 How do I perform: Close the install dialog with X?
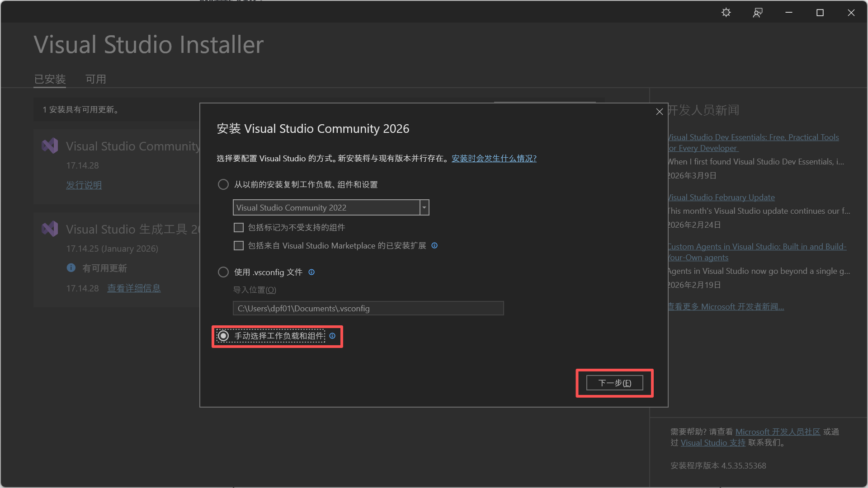[x=660, y=112]
